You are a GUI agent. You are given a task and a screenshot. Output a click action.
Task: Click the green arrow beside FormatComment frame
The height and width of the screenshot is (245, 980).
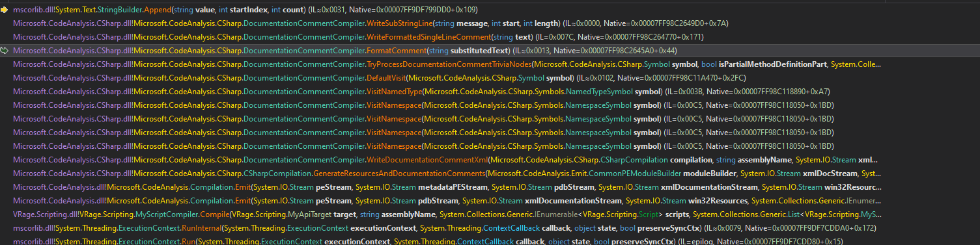point(5,51)
